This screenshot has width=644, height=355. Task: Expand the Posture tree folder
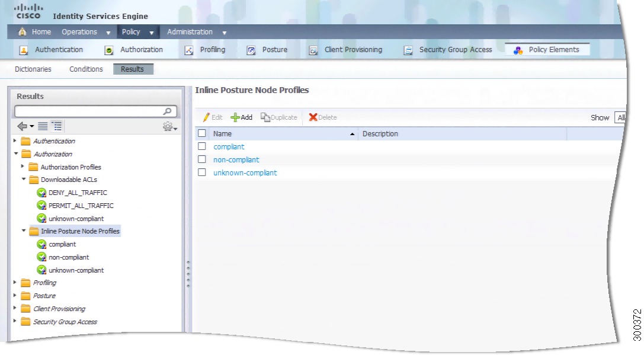click(15, 295)
